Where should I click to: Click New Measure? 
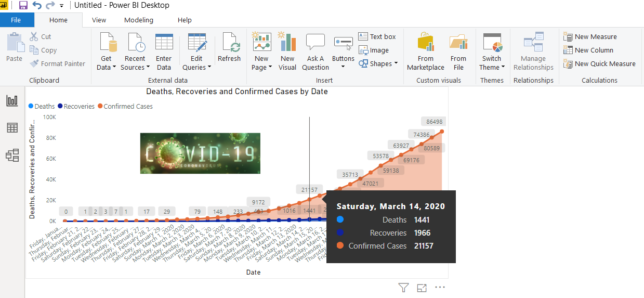(x=590, y=36)
